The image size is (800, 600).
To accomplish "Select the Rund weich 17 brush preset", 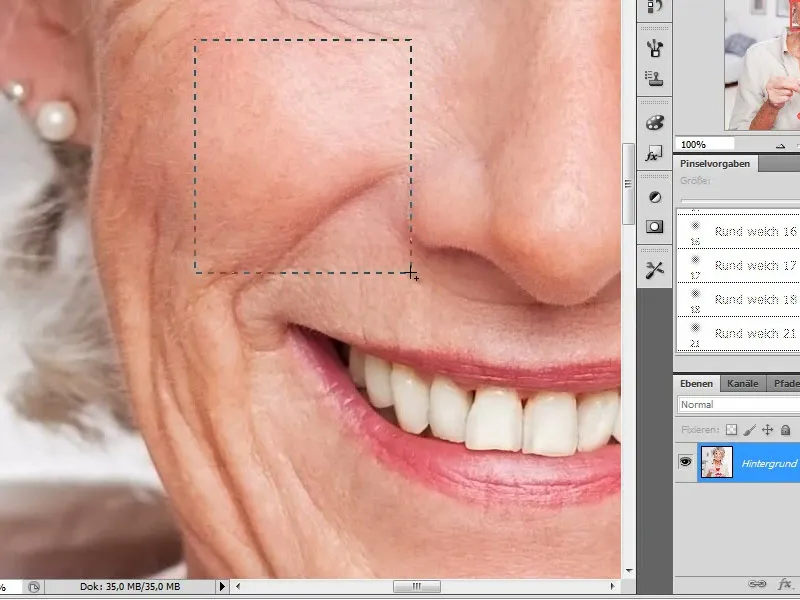I will point(755,266).
